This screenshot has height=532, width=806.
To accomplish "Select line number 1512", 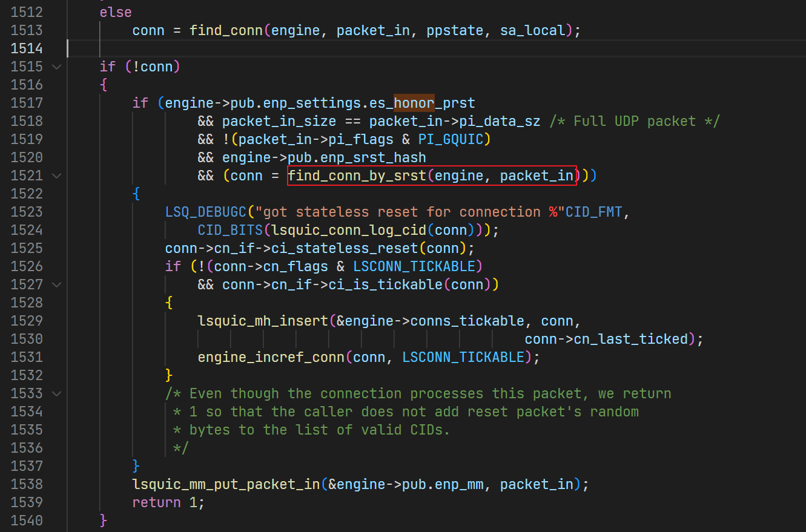I will [x=27, y=12].
